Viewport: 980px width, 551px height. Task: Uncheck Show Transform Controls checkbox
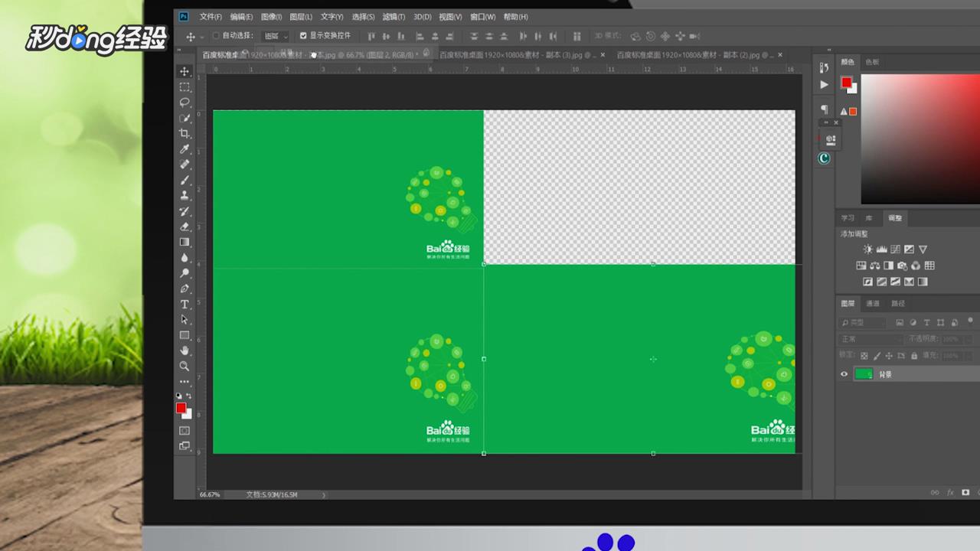303,35
